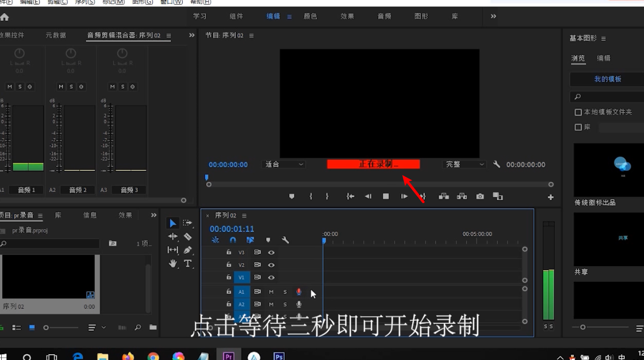The image size is (644, 360).
Task: Select the Razor tool
Action: click(187, 237)
